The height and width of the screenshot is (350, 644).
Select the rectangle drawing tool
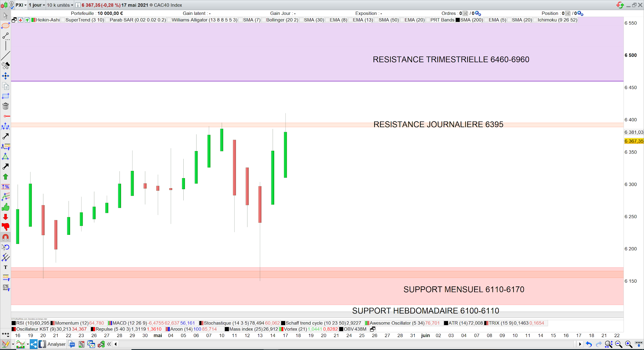point(5,96)
